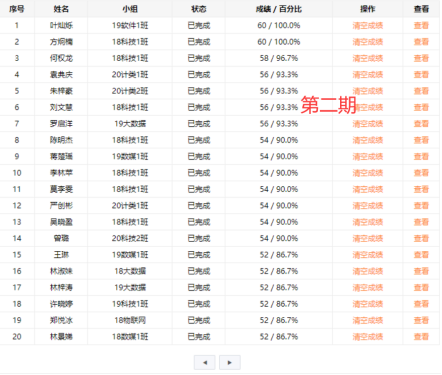View details of row 18 from 19科技1班
Screen dimensions: 442x375
[421, 304]
